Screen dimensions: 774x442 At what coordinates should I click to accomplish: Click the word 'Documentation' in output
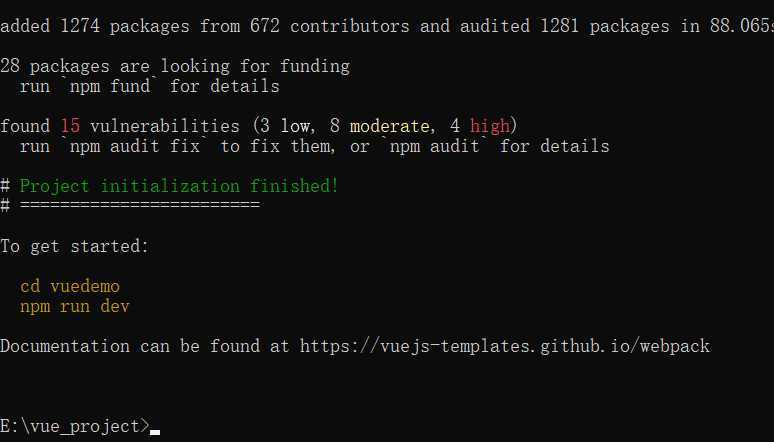[x=65, y=346]
